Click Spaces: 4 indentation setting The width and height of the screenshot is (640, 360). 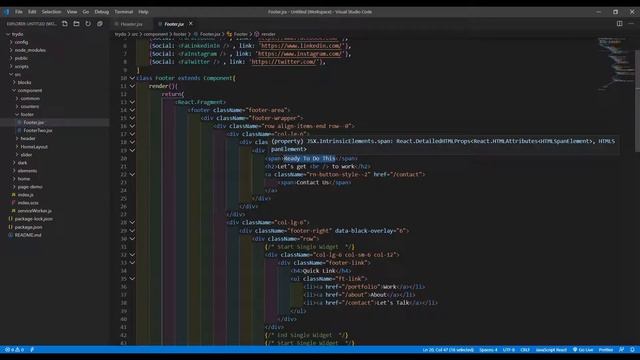(x=488, y=350)
